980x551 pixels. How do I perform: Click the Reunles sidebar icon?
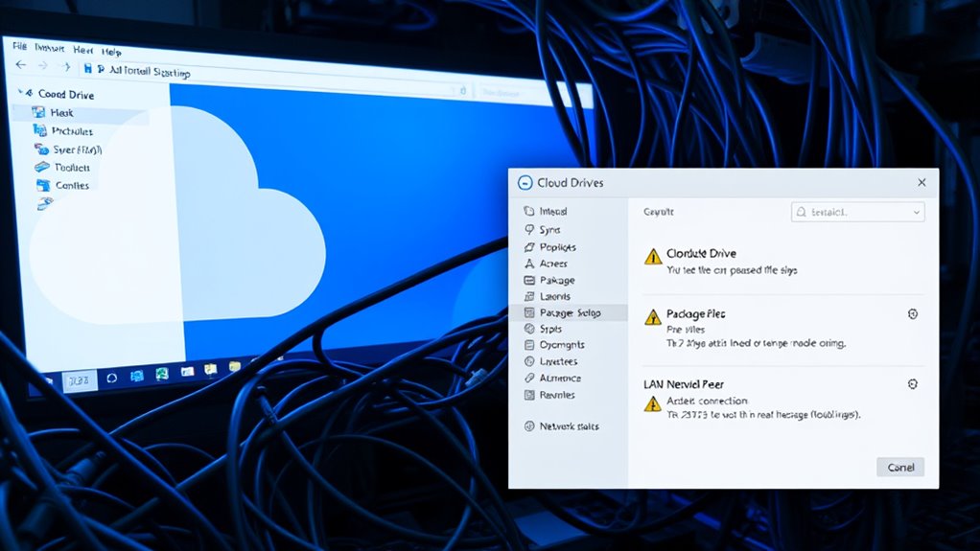(x=529, y=395)
